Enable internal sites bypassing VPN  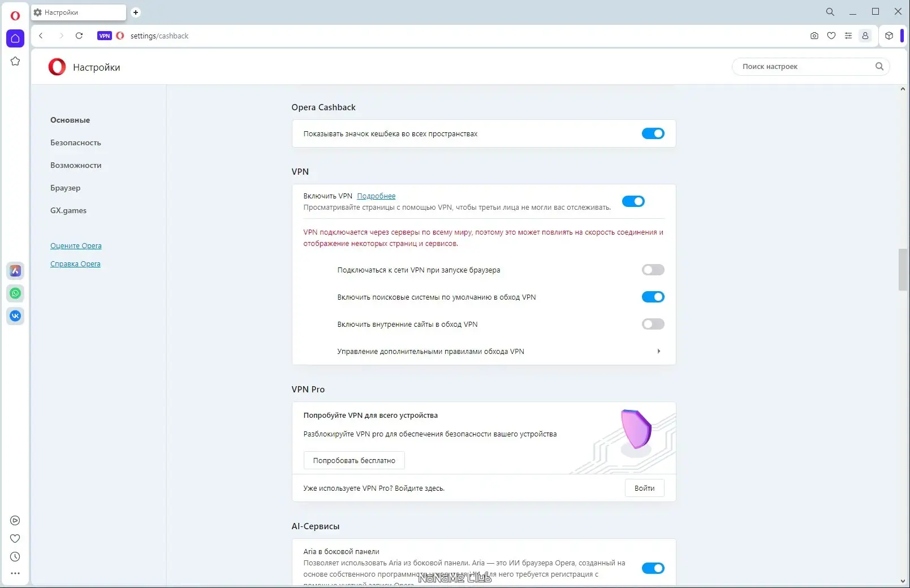(x=653, y=324)
